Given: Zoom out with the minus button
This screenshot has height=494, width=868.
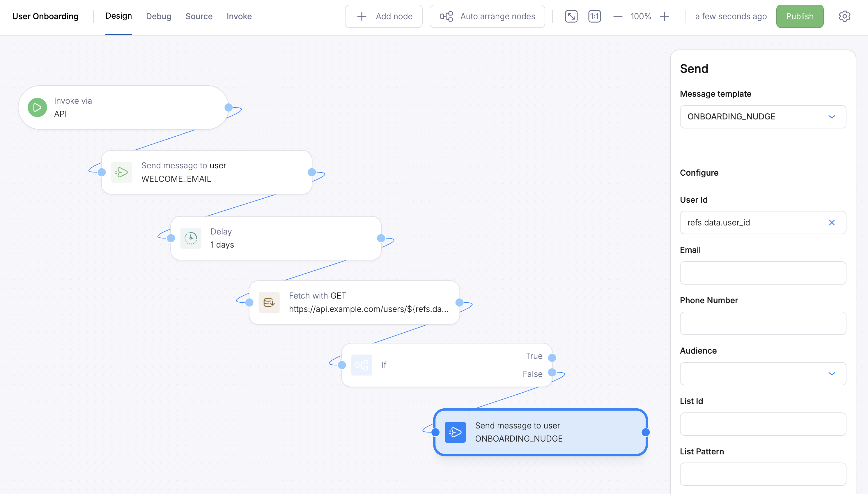Looking at the screenshot, I should click(x=618, y=16).
